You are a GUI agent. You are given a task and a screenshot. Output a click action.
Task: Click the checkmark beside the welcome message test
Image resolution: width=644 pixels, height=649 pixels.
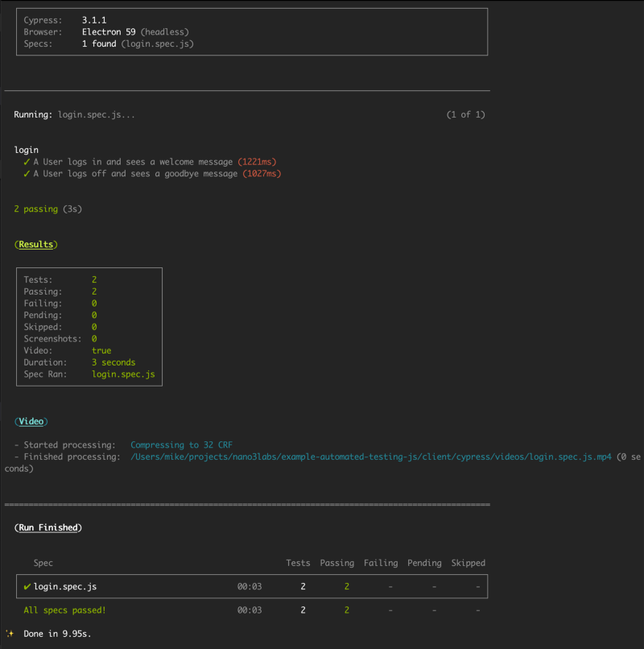[x=27, y=162]
